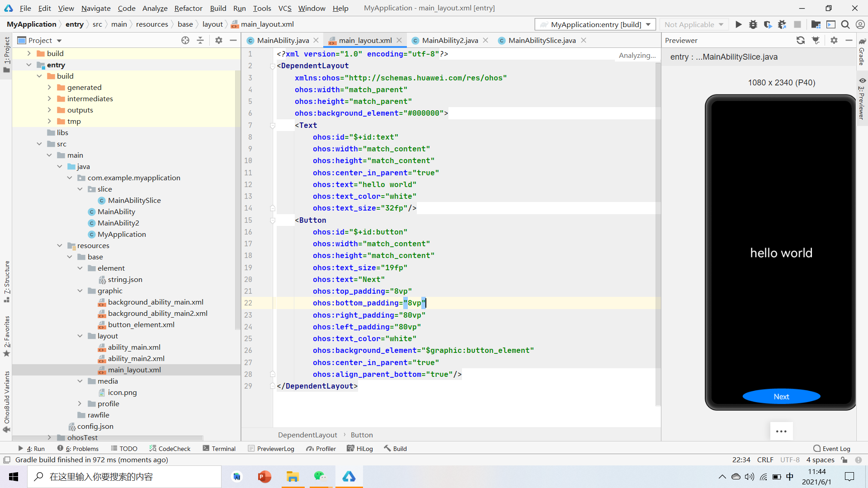Click user account icon in toolbar
The image size is (868, 488).
(x=860, y=24)
